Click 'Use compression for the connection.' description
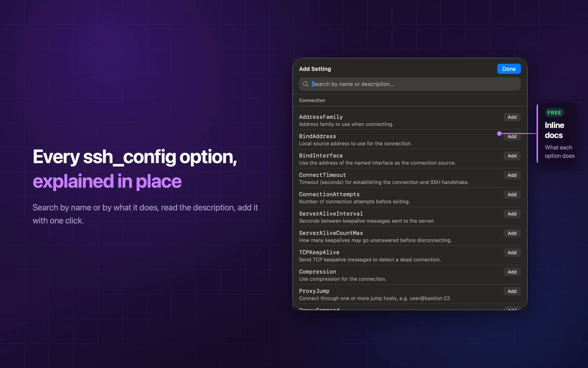 (343, 279)
